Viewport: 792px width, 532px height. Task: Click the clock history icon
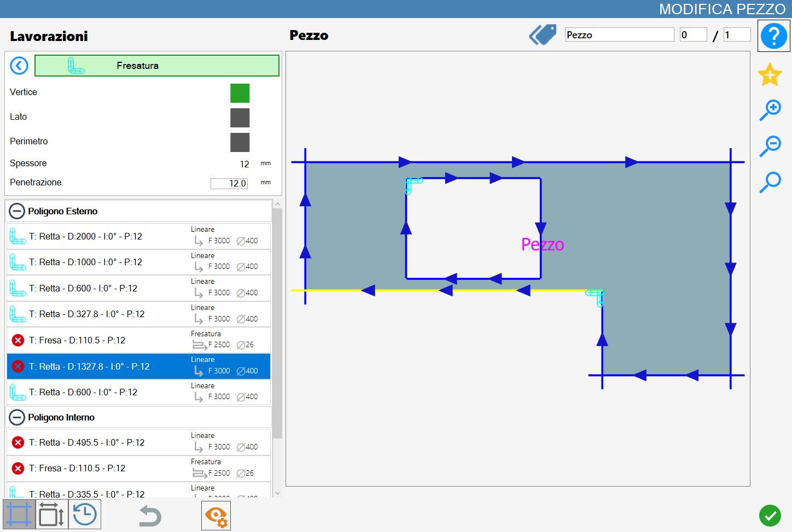coord(85,515)
